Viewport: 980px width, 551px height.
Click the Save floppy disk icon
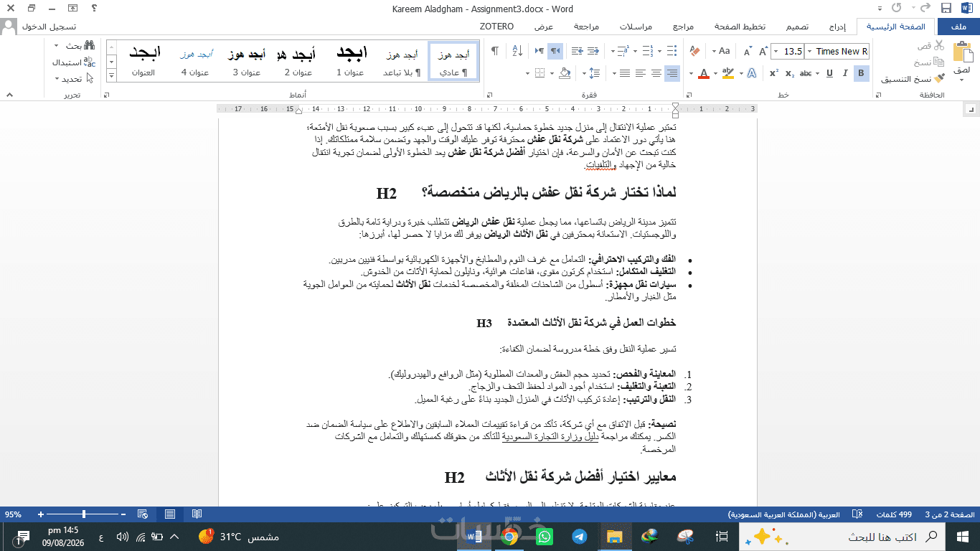(946, 9)
